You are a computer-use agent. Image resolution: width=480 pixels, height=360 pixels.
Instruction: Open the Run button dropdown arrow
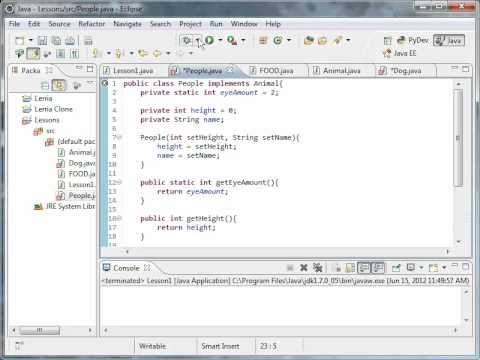220,40
